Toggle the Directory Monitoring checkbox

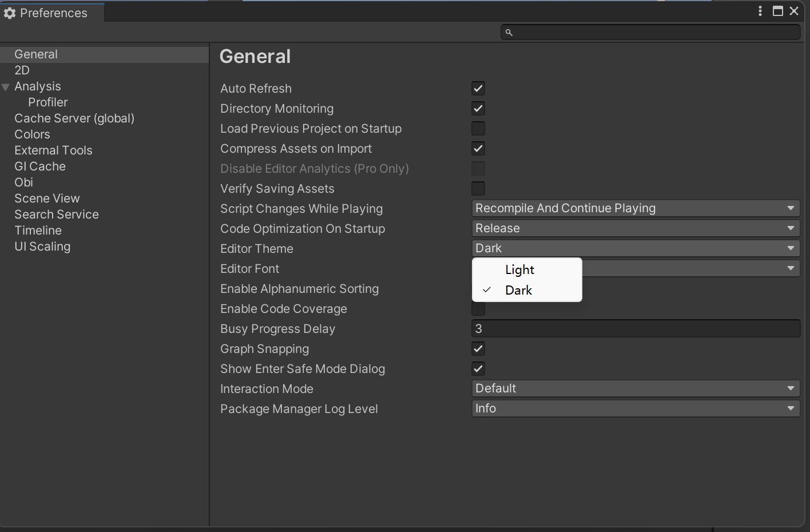(x=478, y=109)
